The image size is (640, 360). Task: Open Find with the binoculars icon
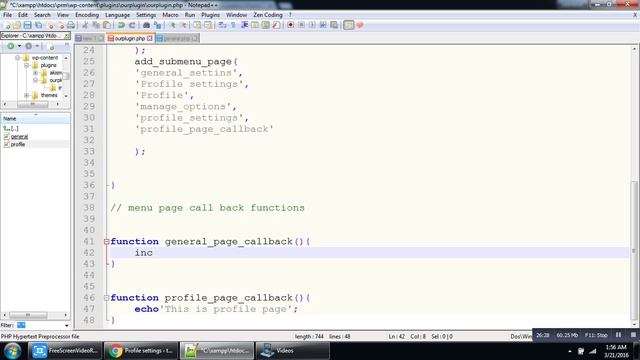(146, 25)
